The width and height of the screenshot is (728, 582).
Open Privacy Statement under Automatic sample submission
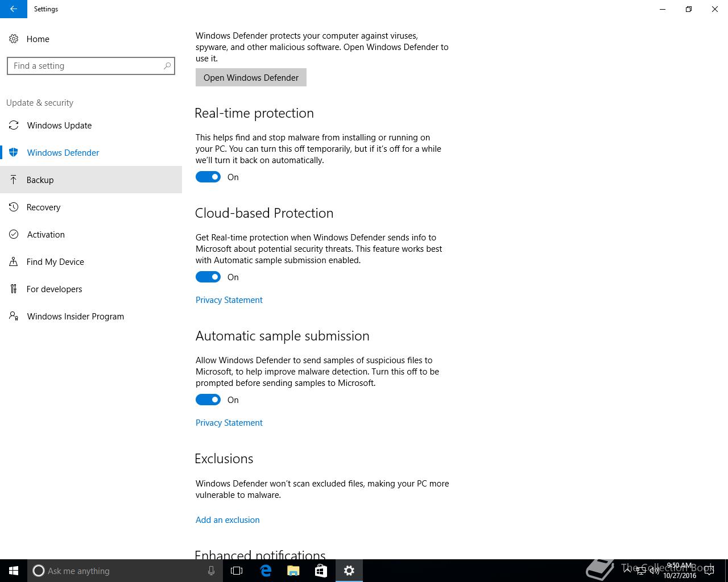click(x=229, y=423)
